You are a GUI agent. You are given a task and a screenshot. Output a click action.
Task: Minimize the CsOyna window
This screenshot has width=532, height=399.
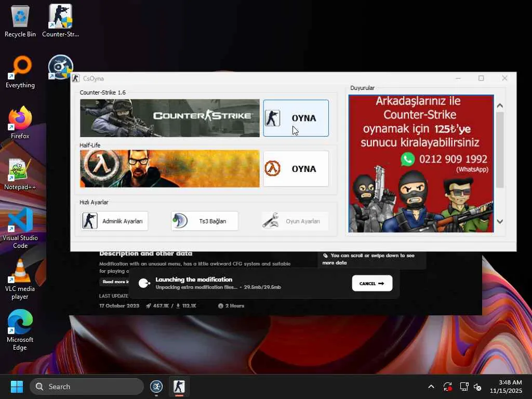[x=458, y=78]
